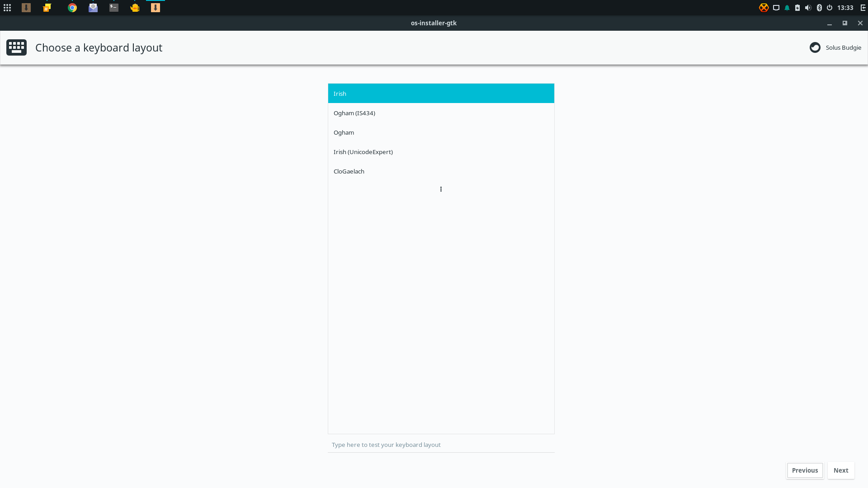Open the Raven sidebar toggle icon

[863, 8]
